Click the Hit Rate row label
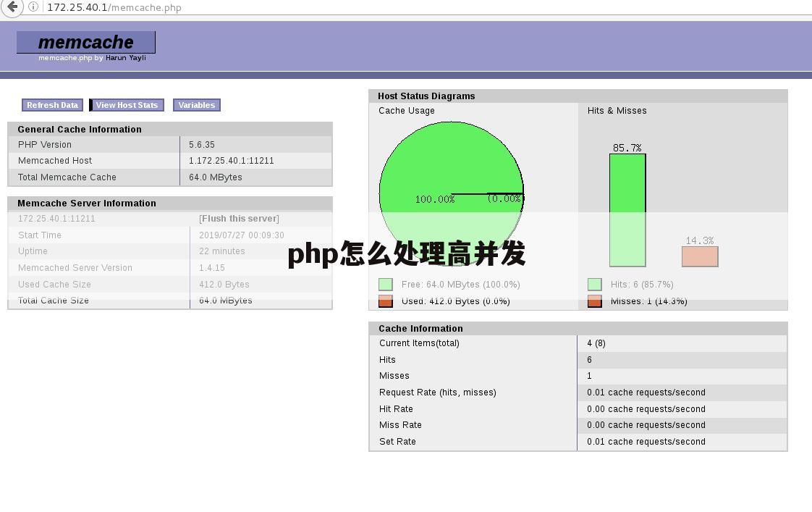 [x=396, y=409]
